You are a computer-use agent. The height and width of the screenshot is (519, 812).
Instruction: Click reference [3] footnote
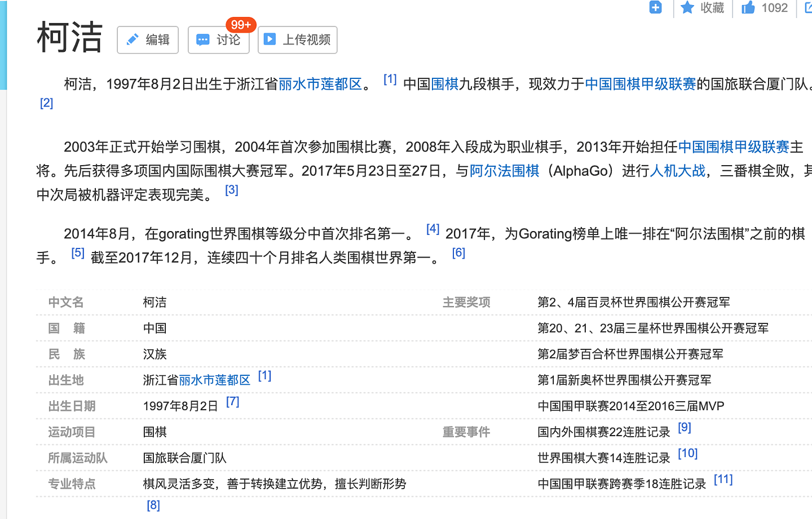click(x=232, y=190)
